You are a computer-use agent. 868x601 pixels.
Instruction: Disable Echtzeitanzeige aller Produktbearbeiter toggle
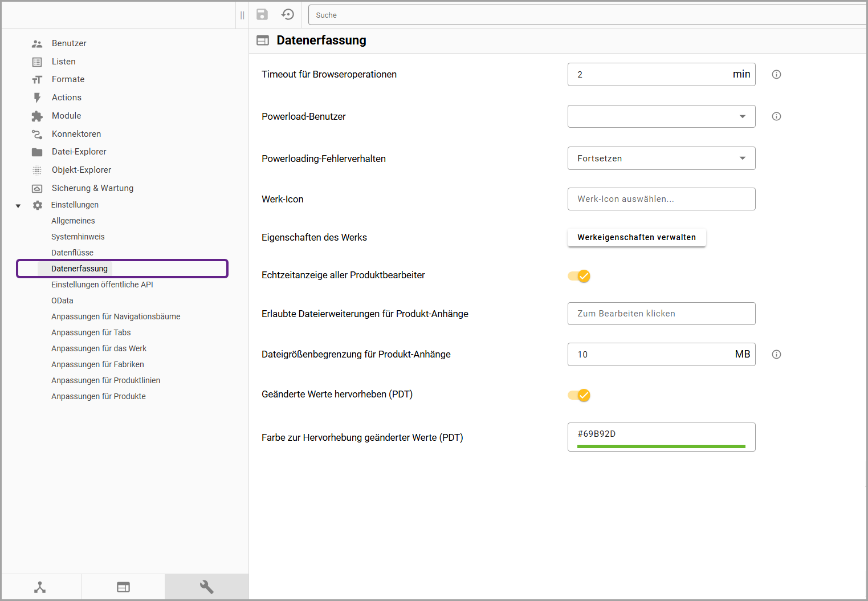(x=580, y=276)
